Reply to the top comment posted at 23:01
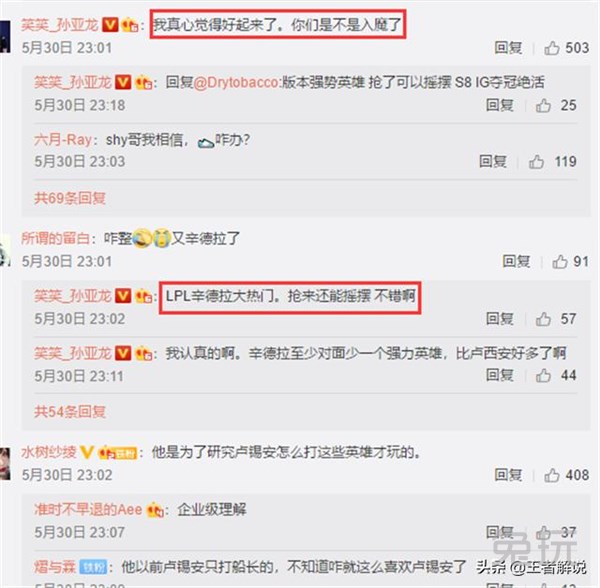 coord(508,48)
